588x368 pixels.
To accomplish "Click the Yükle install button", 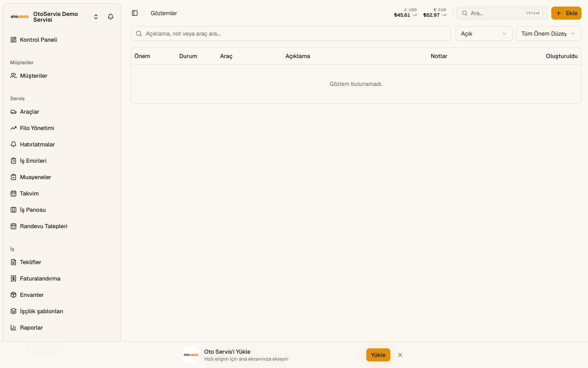I will [378, 355].
